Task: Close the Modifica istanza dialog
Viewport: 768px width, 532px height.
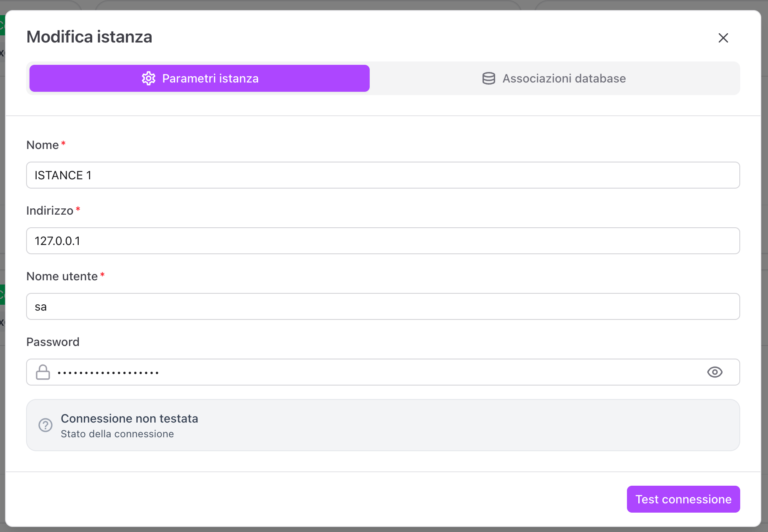Action: click(723, 38)
